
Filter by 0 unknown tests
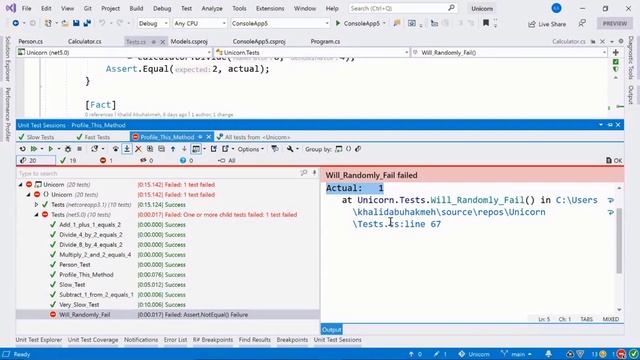(186, 160)
